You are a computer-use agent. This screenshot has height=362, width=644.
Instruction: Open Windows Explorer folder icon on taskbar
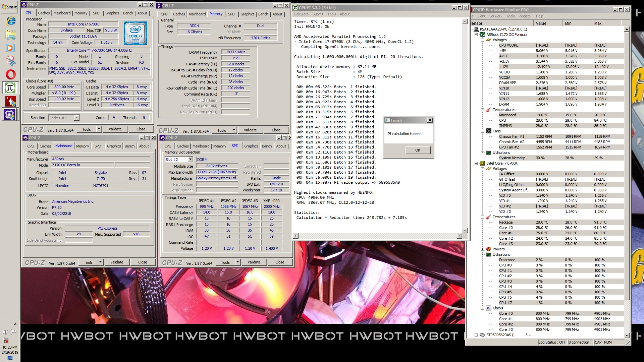click(10, 34)
